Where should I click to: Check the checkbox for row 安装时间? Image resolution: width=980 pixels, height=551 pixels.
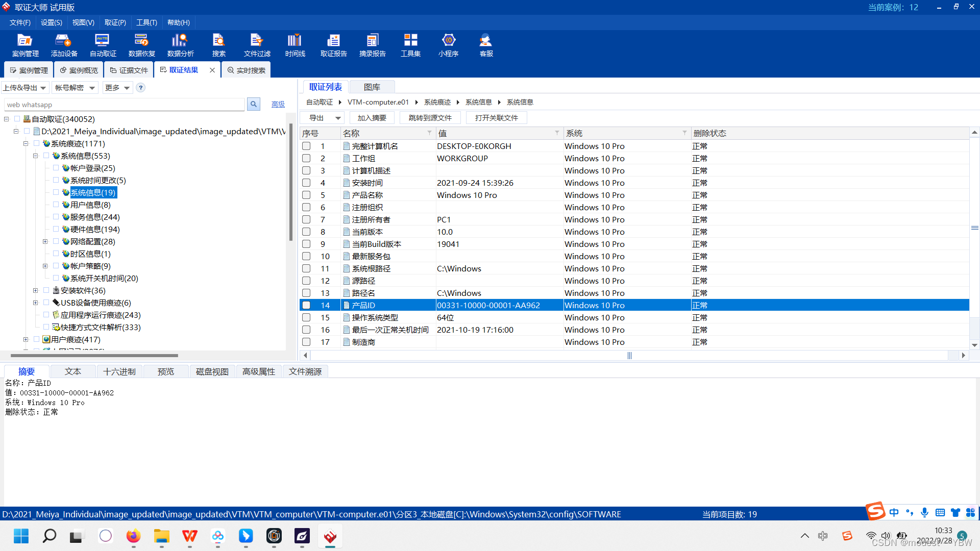click(306, 183)
